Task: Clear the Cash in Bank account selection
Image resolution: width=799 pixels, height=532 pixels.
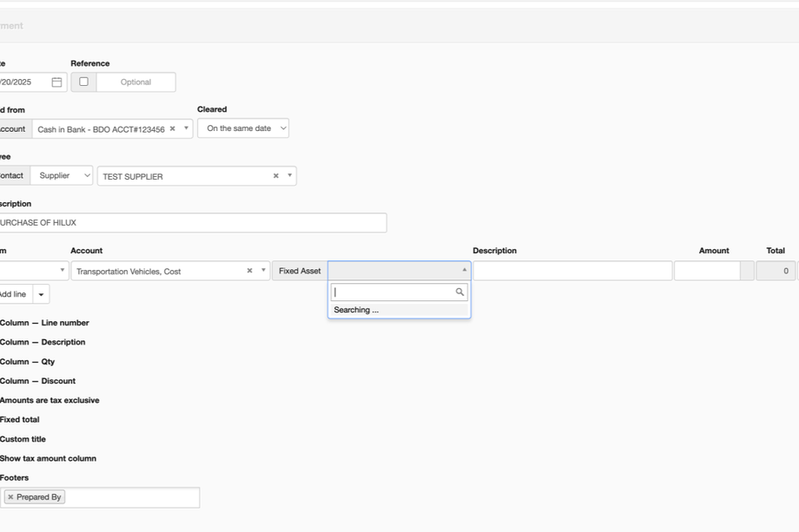Action: 172,128
